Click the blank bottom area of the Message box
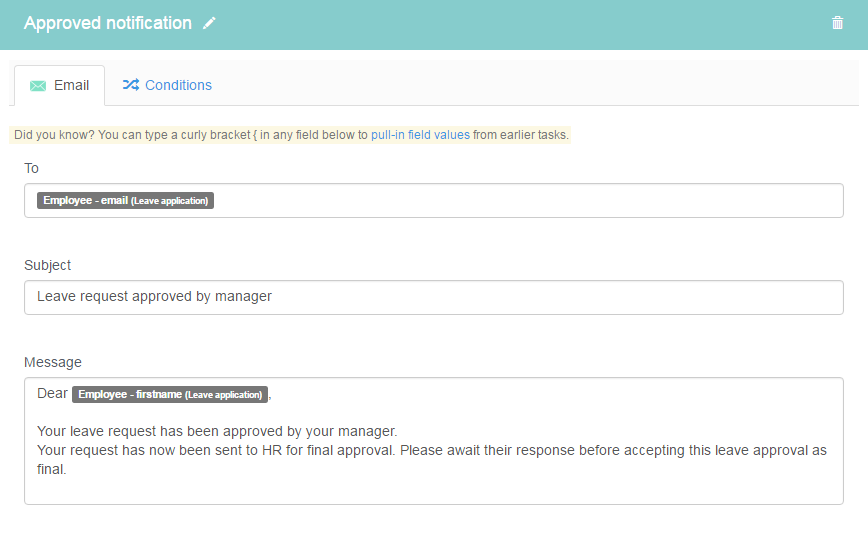Image resolution: width=868 pixels, height=534 pixels. 433,491
